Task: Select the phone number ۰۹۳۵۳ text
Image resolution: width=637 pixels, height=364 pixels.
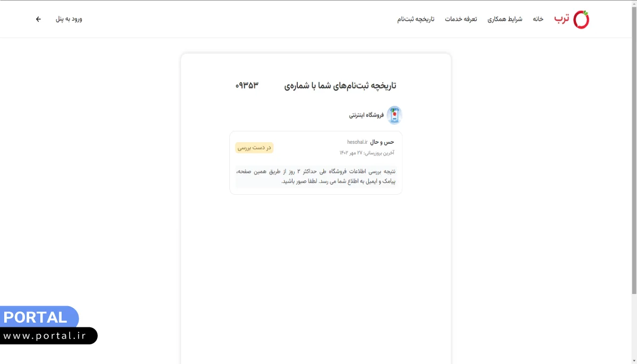Action: click(247, 85)
